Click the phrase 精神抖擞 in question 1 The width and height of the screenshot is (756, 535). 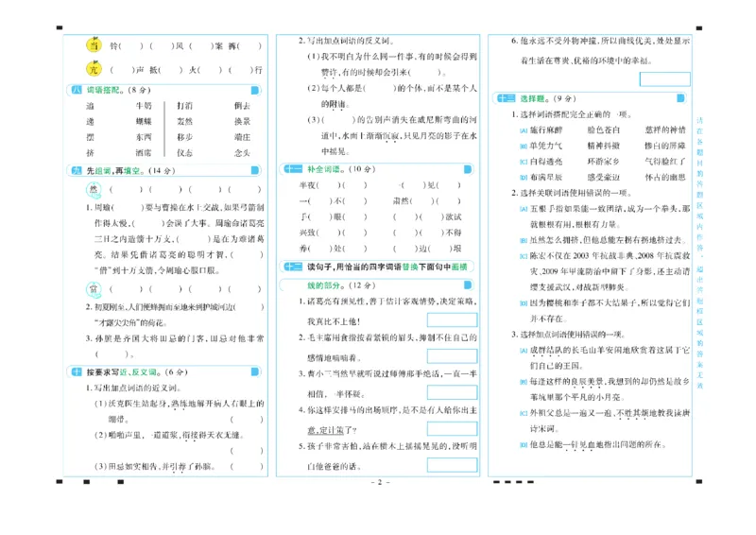(604, 146)
